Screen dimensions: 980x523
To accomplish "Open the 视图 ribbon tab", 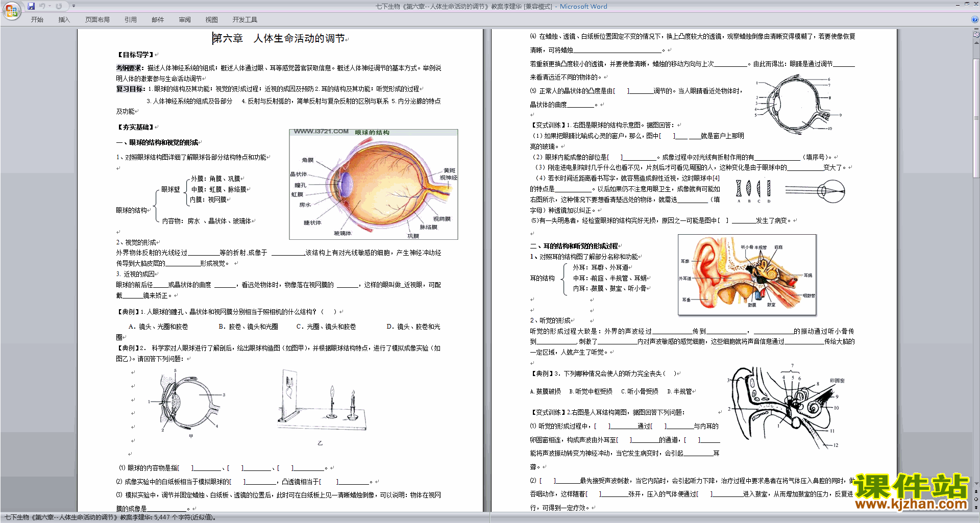I will pos(211,20).
